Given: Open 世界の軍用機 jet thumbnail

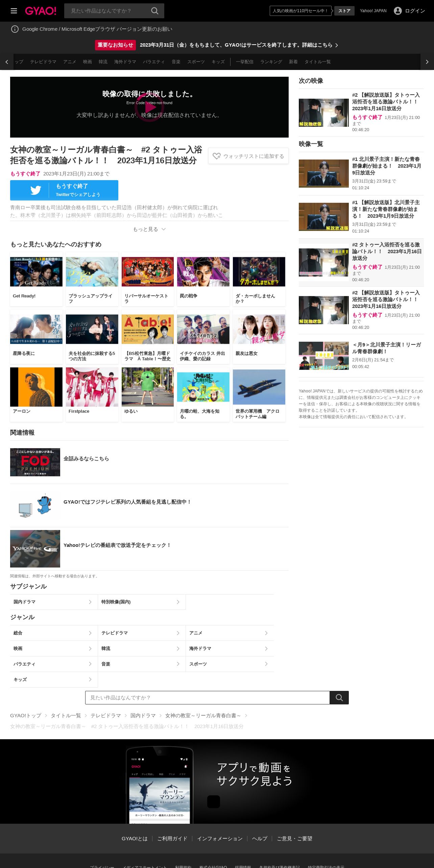Looking at the screenshot, I should pyautogui.click(x=259, y=387).
